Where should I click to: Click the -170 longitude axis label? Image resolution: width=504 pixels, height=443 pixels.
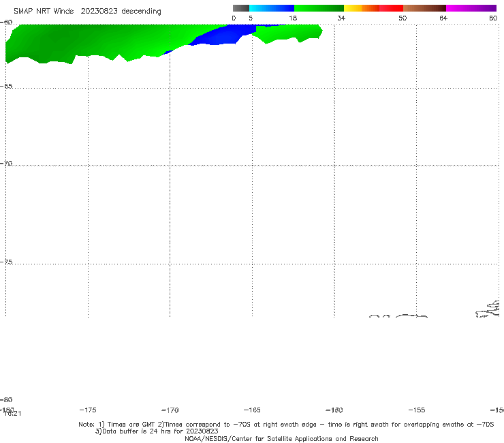click(x=170, y=410)
